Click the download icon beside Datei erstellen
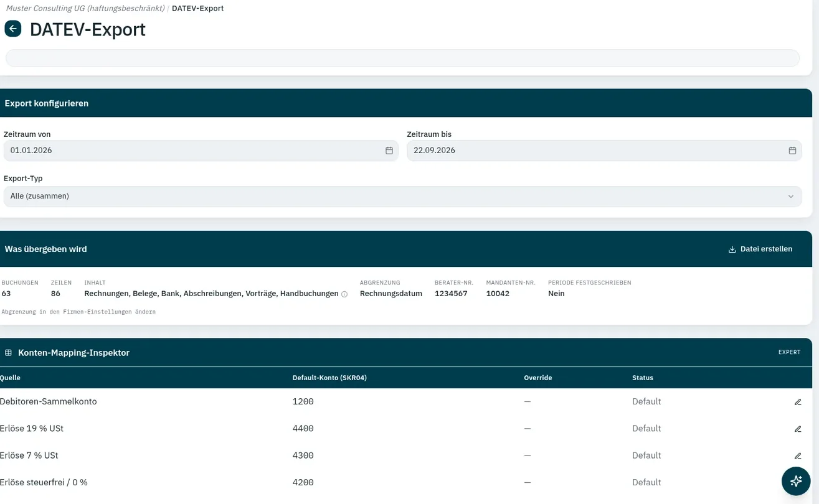This screenshot has width=819, height=504. click(x=732, y=250)
